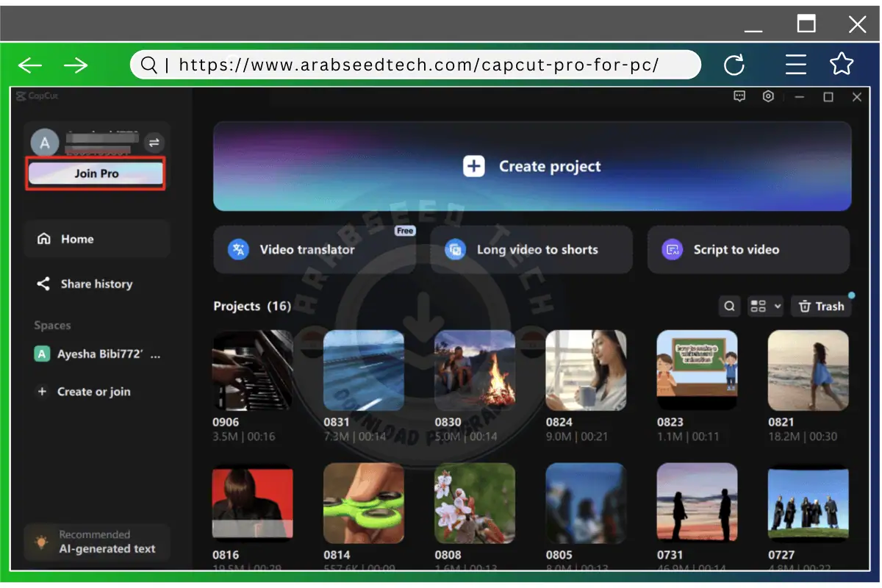Image resolution: width=882 pixels, height=588 pixels.
Task: Open Share history in the sidebar
Action: click(96, 284)
